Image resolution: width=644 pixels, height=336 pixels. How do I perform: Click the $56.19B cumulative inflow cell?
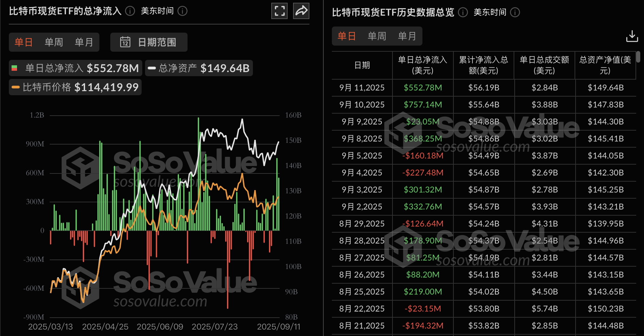[484, 88]
